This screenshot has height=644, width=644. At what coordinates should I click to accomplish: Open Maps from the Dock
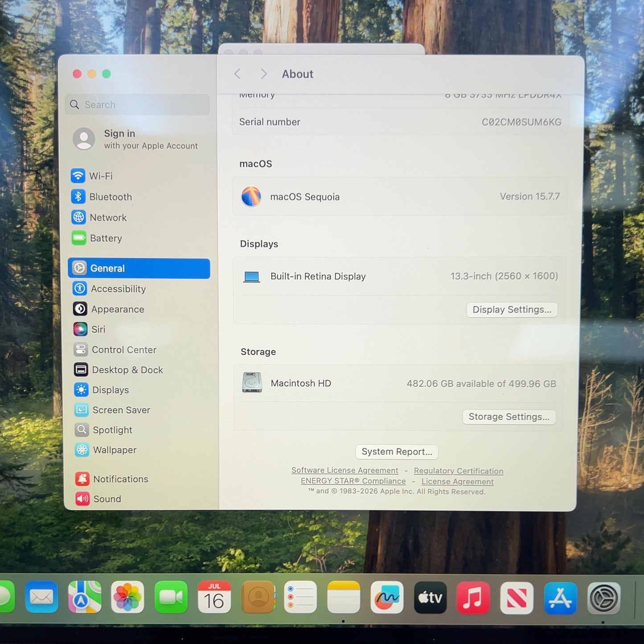(x=85, y=597)
